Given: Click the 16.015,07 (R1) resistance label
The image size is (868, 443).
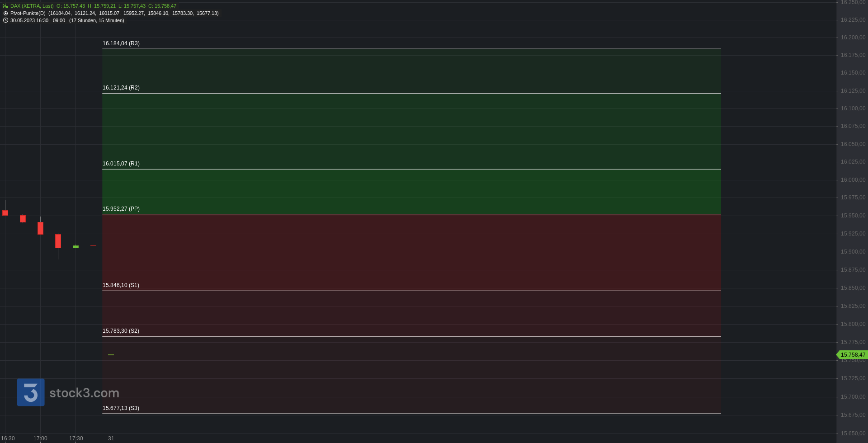Looking at the screenshot, I should pos(121,164).
